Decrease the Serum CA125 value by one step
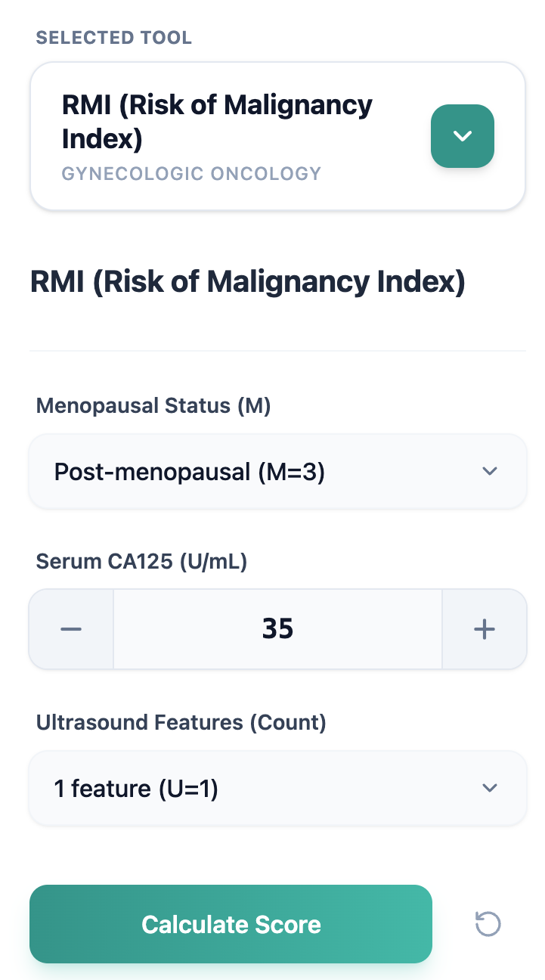 click(x=70, y=628)
